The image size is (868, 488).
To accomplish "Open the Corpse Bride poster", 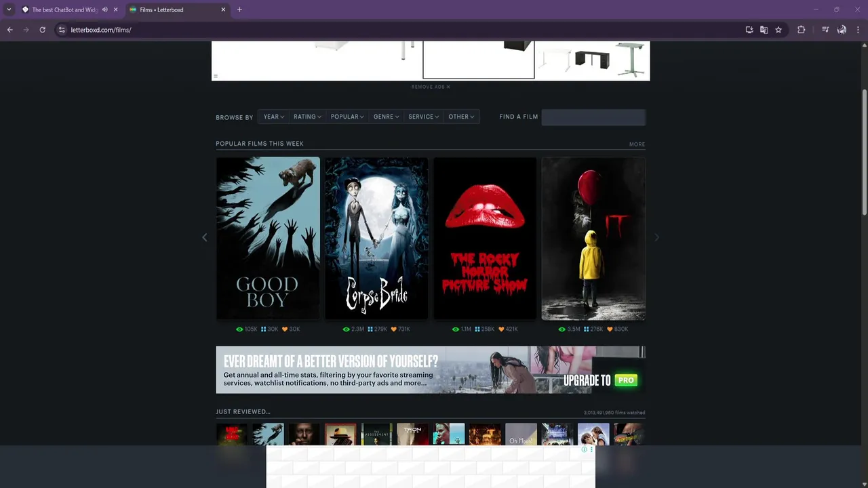I will click(x=376, y=239).
